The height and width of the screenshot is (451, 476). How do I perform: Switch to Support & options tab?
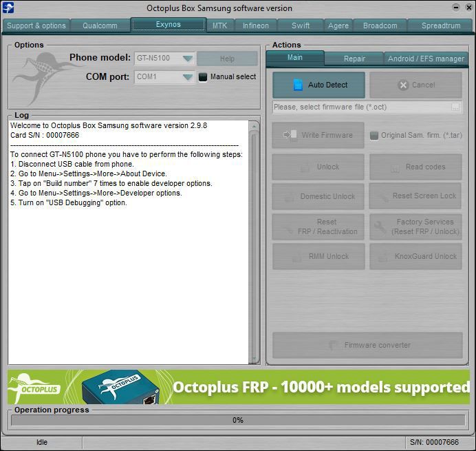[x=36, y=25]
